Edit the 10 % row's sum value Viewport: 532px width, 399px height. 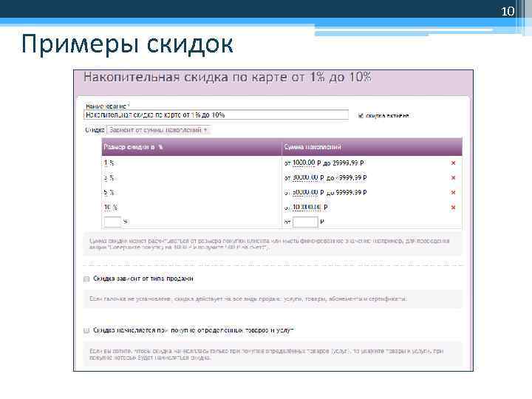(x=307, y=207)
